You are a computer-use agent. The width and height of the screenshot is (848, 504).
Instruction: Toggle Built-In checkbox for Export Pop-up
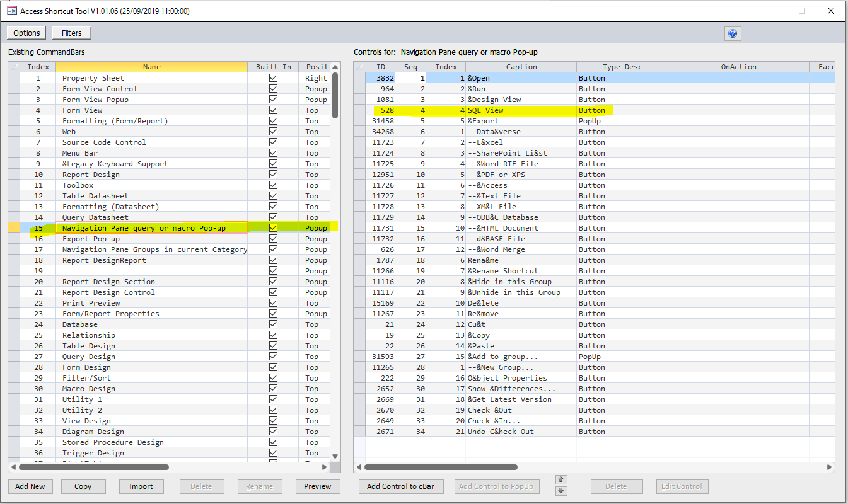click(273, 239)
